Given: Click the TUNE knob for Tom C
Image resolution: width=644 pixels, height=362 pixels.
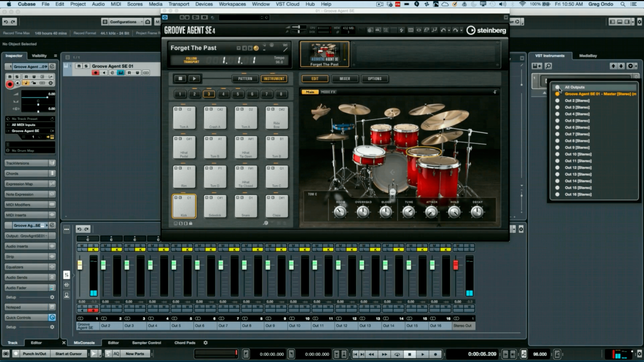Looking at the screenshot, I should coord(409,212).
